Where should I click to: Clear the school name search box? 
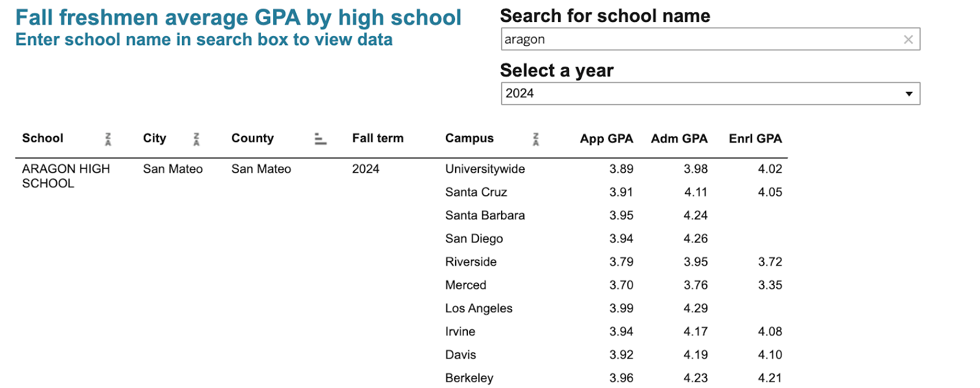(908, 40)
